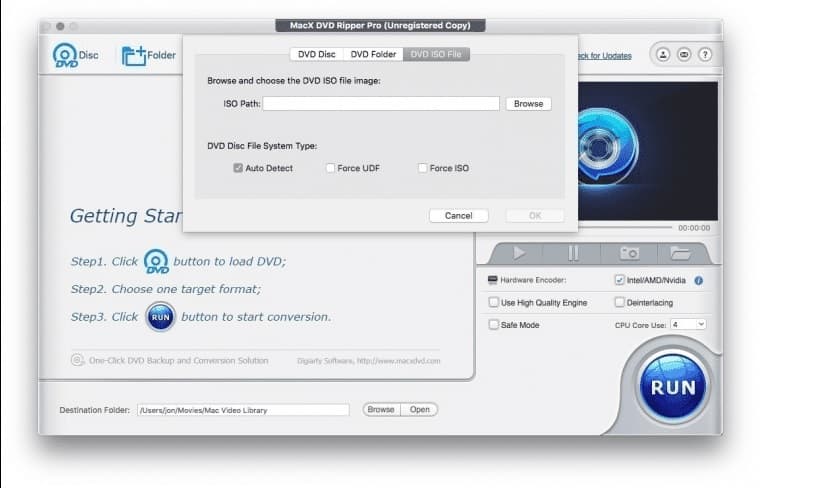Open the help question mark icon
815x490 pixels.
click(x=705, y=55)
